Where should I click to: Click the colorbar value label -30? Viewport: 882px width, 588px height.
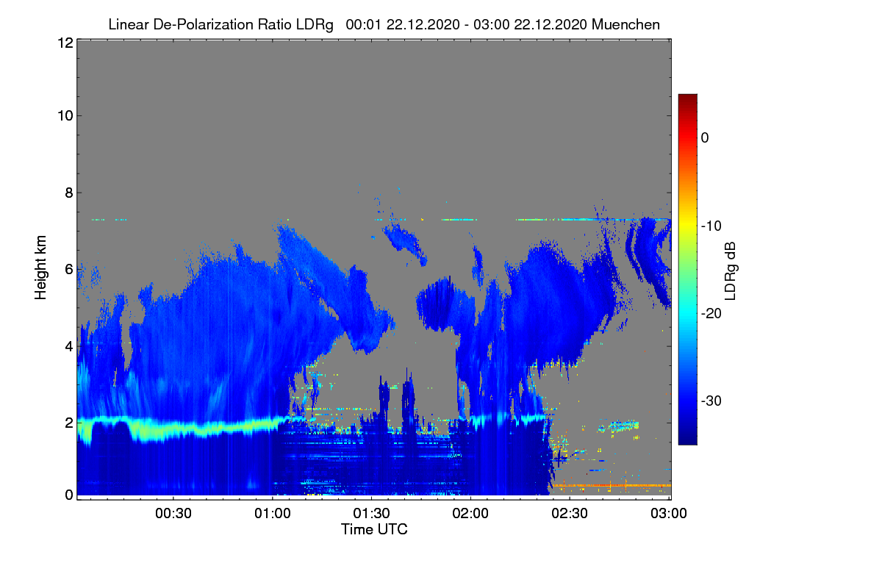click(711, 401)
